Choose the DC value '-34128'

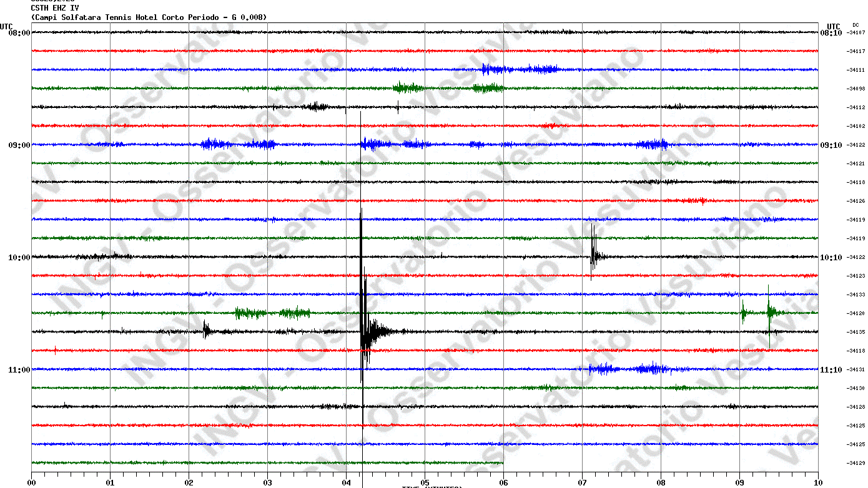(856, 407)
